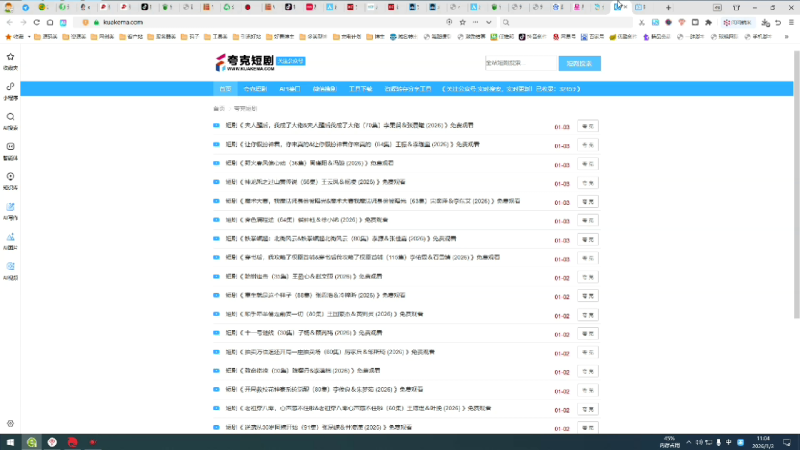Open the star favorites icon in left sidebar
This screenshot has width=800, height=450.
pos(10,57)
